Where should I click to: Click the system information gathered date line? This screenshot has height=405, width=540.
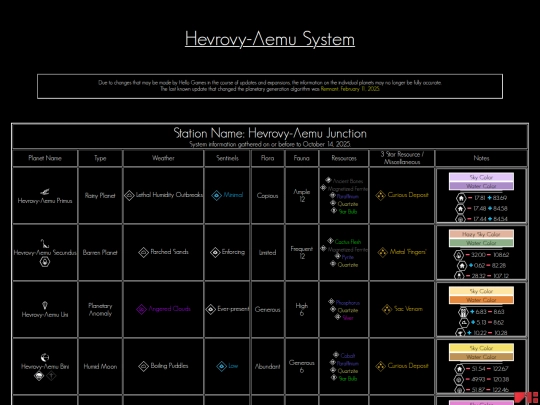point(270,144)
